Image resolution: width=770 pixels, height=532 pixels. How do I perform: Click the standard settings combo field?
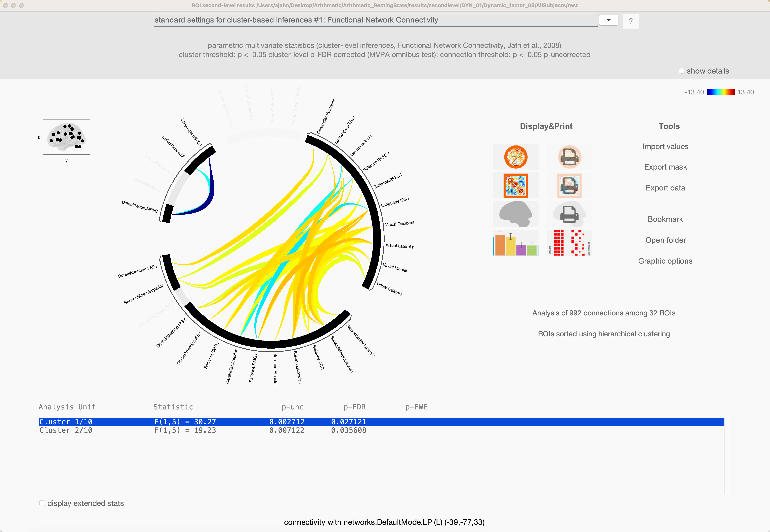[x=376, y=20]
